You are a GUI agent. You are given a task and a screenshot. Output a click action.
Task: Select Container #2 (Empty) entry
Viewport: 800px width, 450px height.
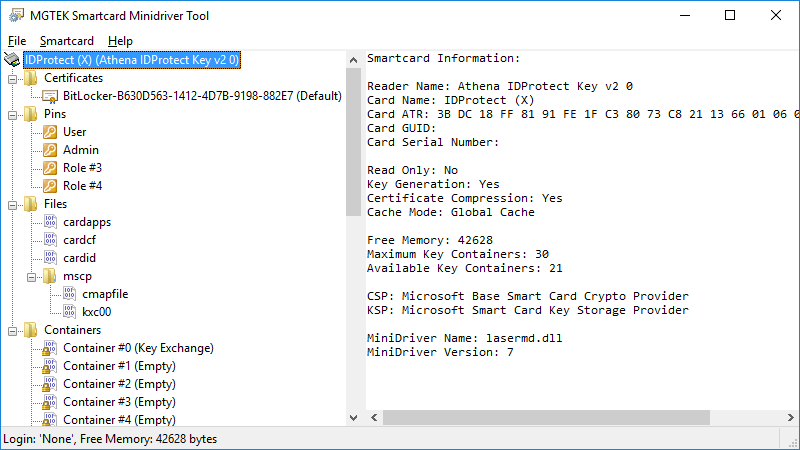click(119, 384)
